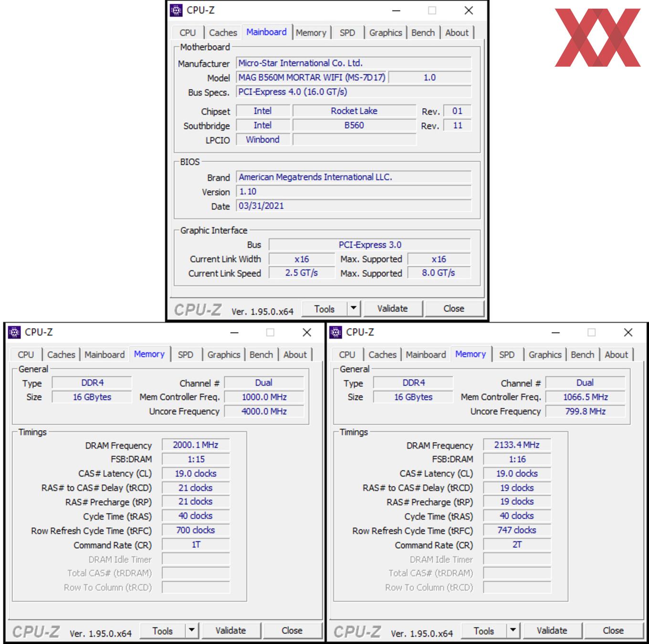Click Winbond LPCIO value

[x=263, y=139]
